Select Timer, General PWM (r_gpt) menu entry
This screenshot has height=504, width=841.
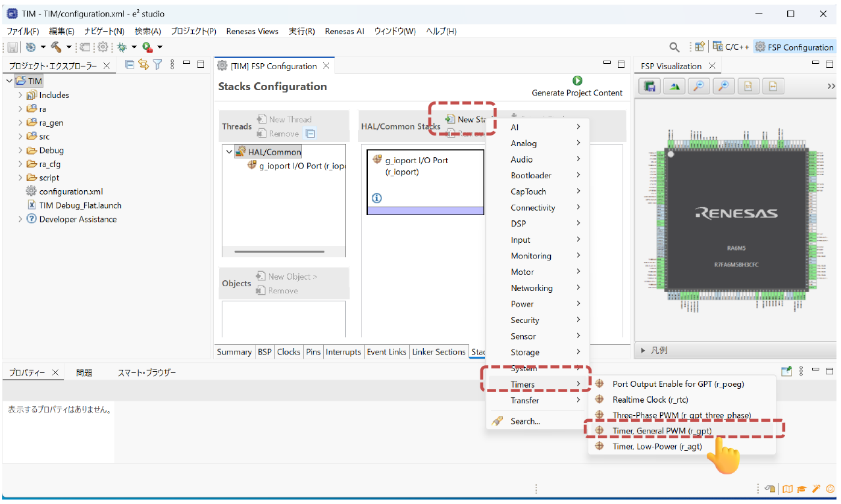tap(661, 430)
